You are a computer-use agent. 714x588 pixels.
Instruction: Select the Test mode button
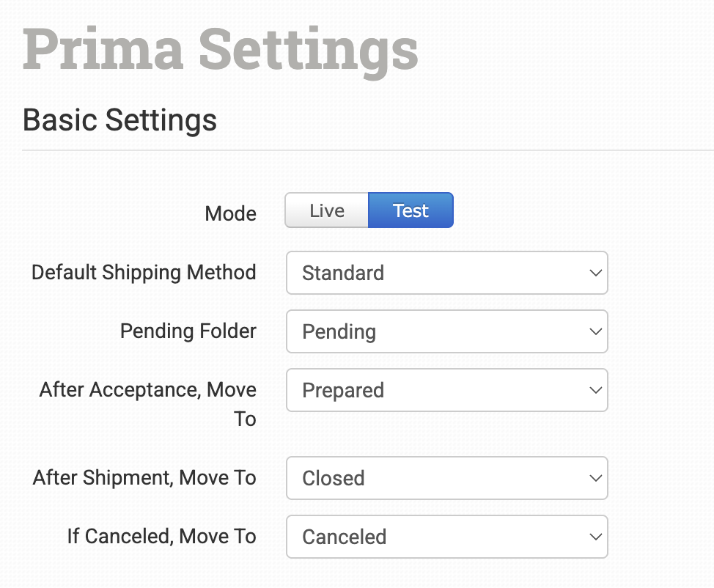tap(411, 210)
